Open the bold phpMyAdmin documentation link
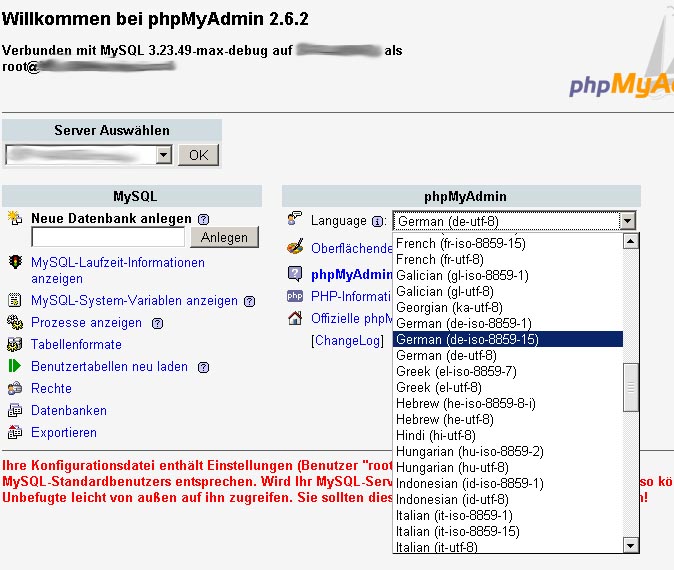Screen dimensions: 674x570 point(352,274)
